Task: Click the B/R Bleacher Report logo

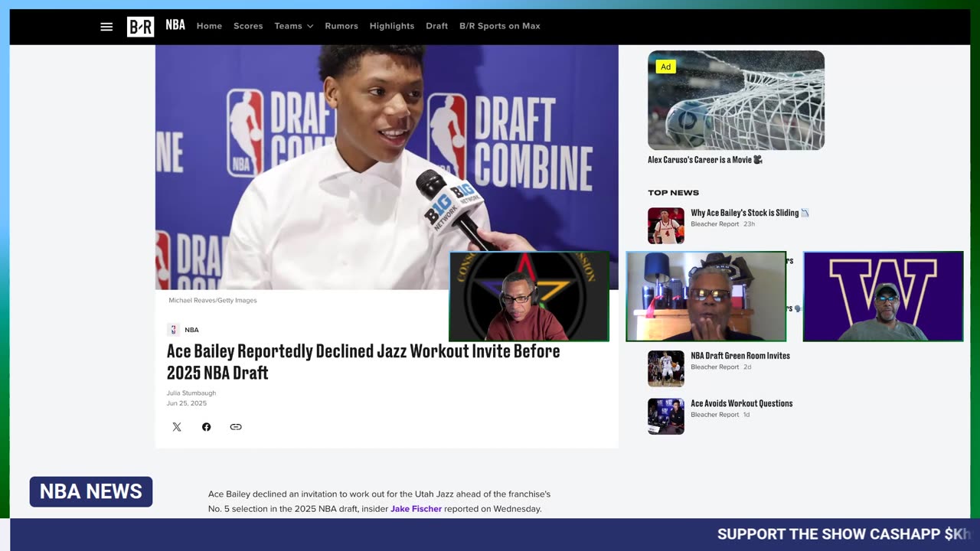Action: pyautogui.click(x=140, y=27)
